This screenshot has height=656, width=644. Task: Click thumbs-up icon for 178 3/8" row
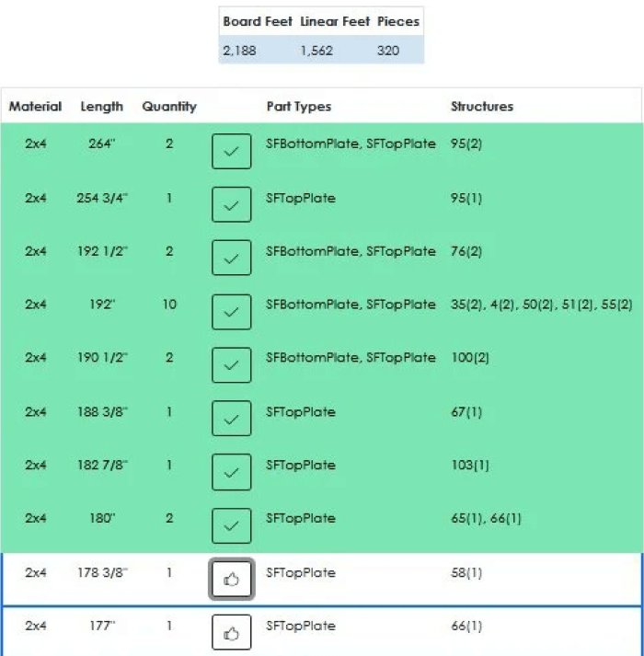click(x=231, y=580)
